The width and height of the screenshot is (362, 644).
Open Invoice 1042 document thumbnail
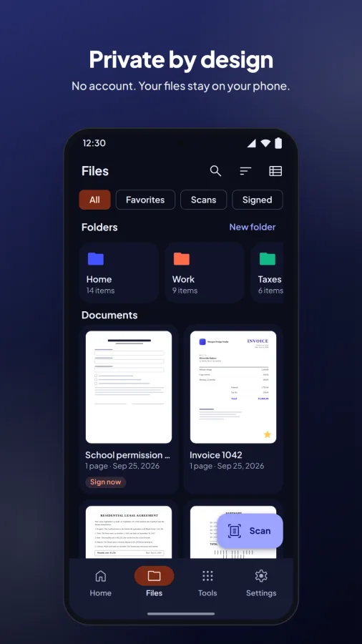233,387
